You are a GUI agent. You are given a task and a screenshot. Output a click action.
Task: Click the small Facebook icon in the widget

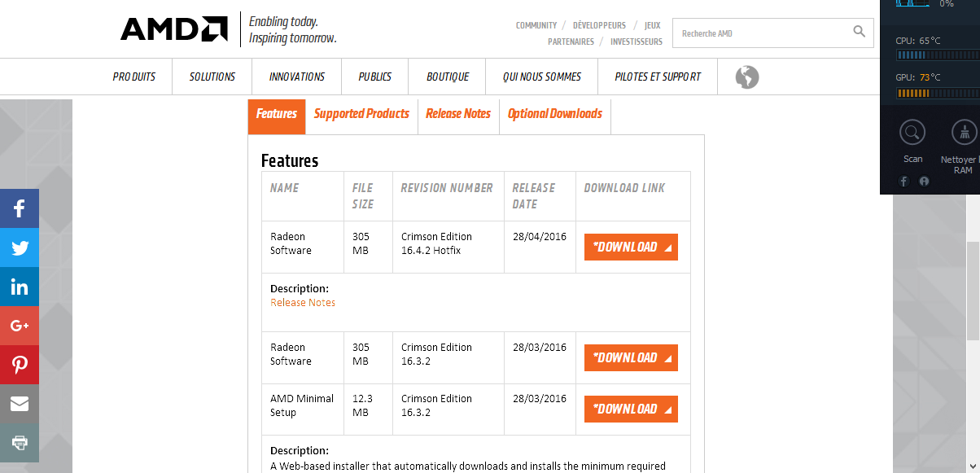click(x=903, y=182)
